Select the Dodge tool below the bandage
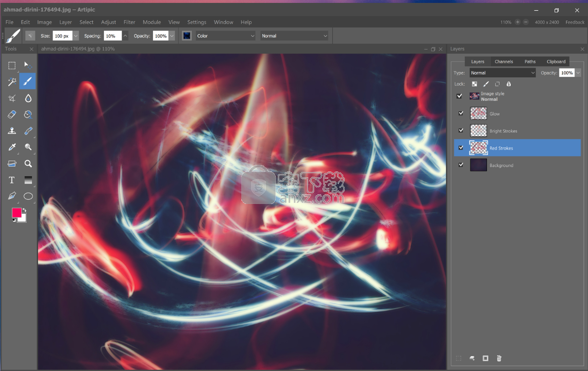This screenshot has height=371, width=588. point(28,147)
